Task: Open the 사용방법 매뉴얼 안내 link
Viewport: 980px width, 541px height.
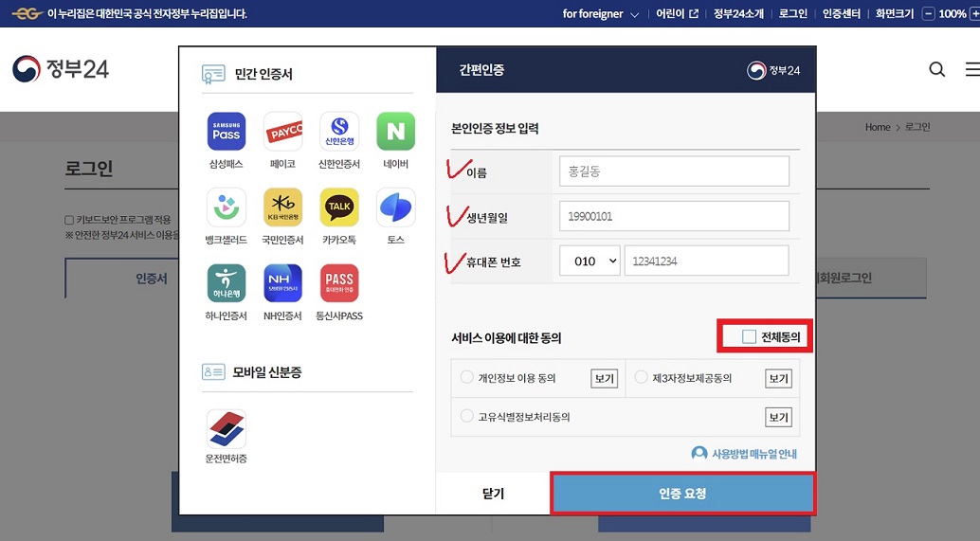Action: point(744,454)
